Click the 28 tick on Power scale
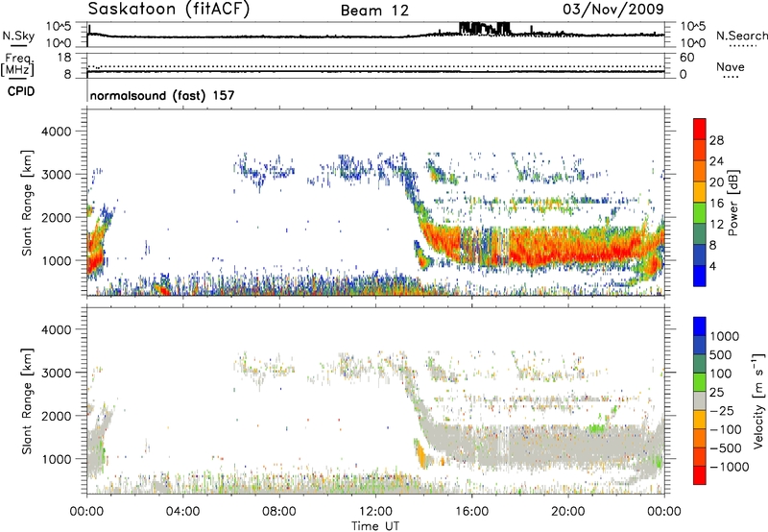Screen dimensions: 768x532 (x=716, y=140)
